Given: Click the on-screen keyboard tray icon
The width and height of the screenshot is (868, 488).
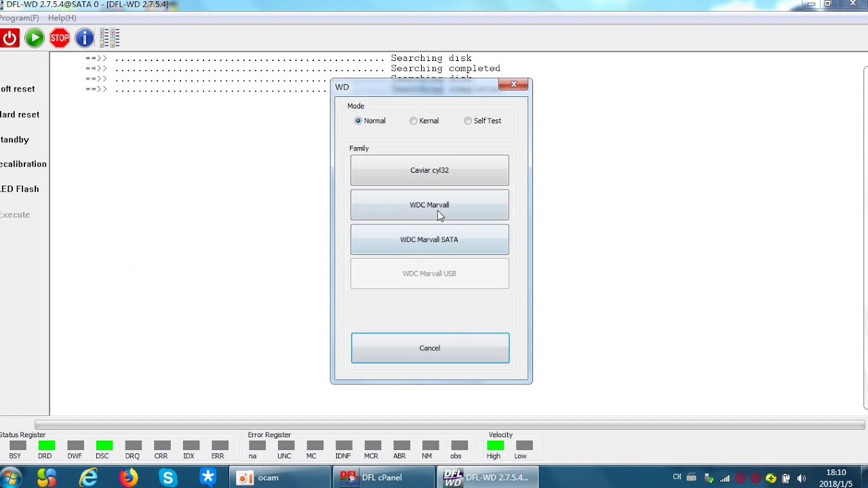Looking at the screenshot, I should 692,478.
